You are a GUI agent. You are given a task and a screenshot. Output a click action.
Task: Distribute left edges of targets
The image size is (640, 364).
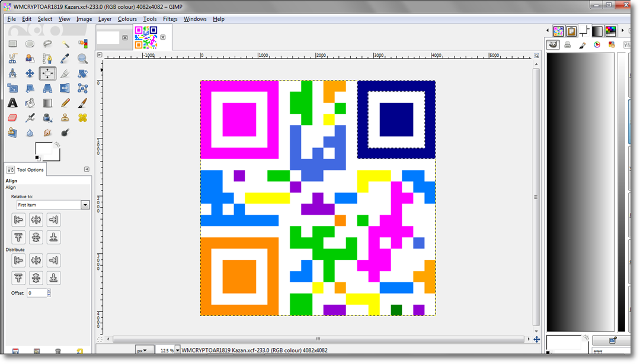pyautogui.click(x=18, y=260)
